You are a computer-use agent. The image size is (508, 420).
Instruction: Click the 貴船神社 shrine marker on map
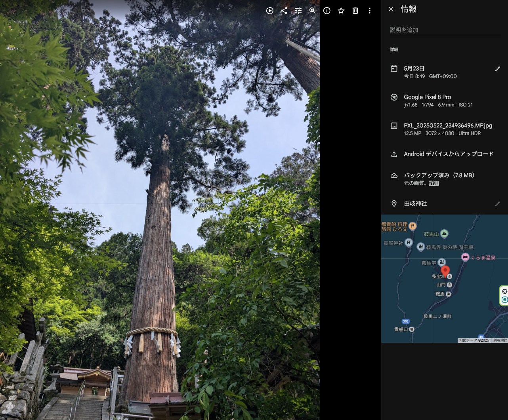pyautogui.click(x=409, y=242)
